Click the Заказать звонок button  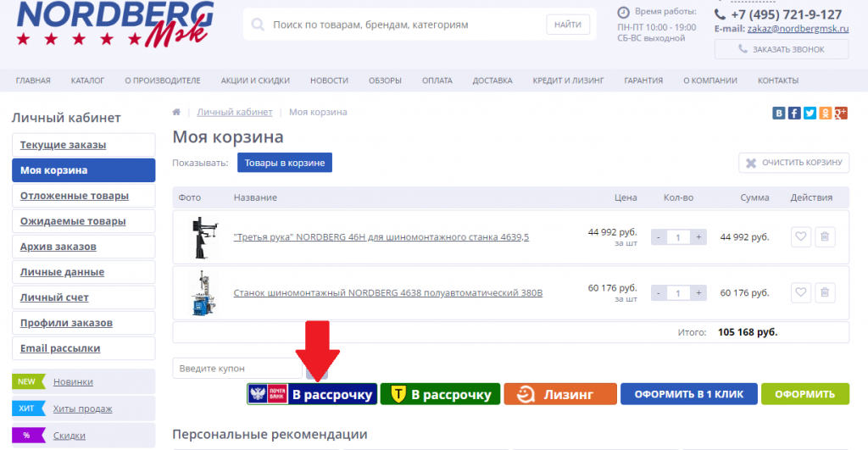click(x=782, y=49)
